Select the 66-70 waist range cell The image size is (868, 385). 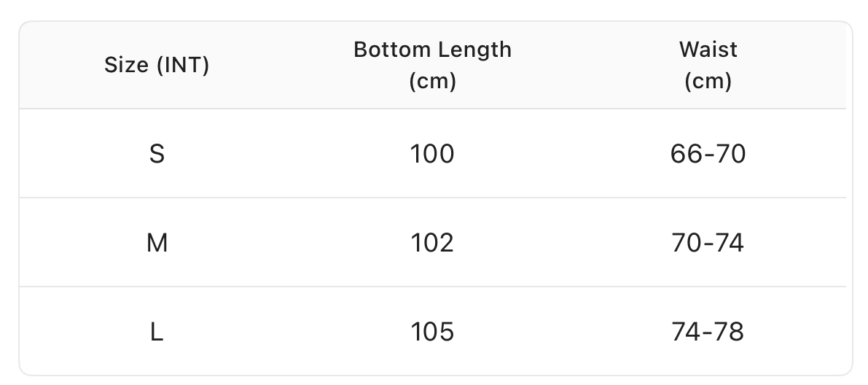[708, 154]
